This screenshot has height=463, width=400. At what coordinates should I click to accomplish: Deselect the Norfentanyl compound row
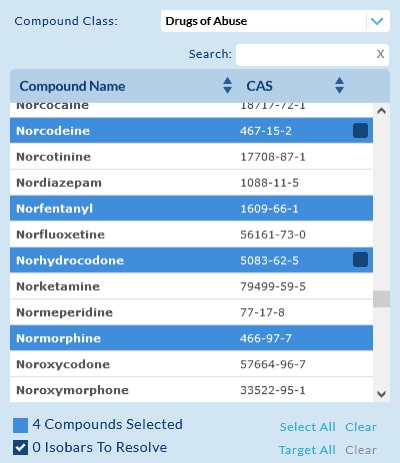point(191,208)
